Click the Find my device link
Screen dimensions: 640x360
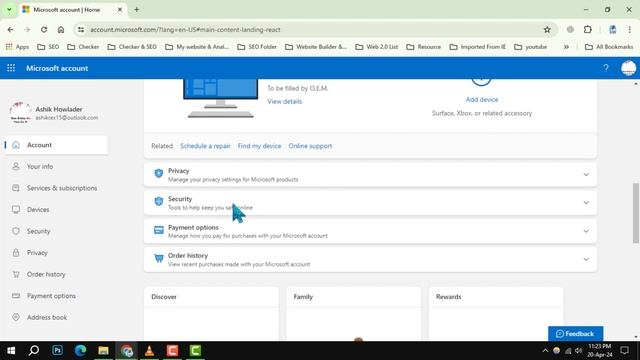tap(259, 146)
